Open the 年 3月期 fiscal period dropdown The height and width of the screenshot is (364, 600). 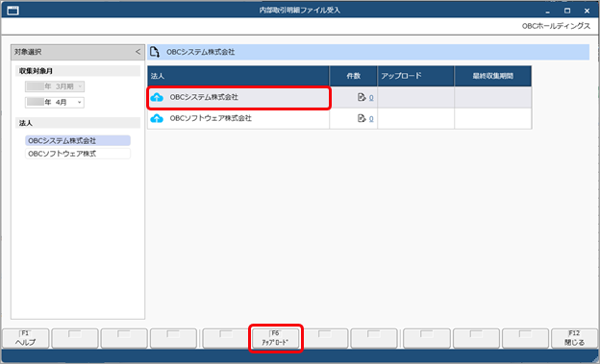point(55,86)
